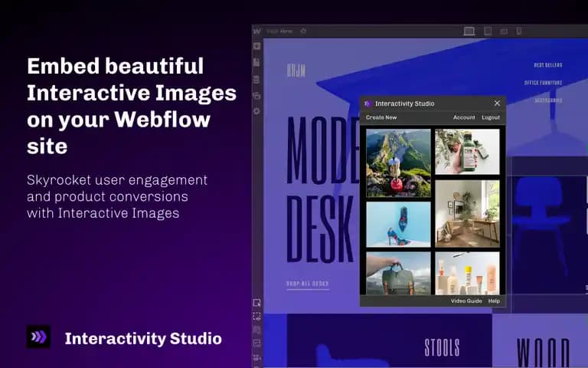Click Create New in Interactivity Studio
Screen dimensions: 588x368
(x=381, y=117)
